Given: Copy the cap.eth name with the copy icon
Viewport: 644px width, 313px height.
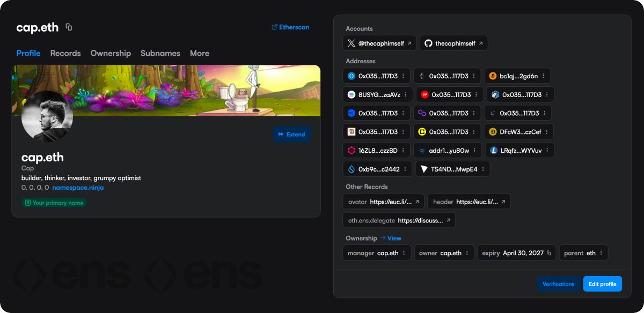Looking at the screenshot, I should pos(69,27).
